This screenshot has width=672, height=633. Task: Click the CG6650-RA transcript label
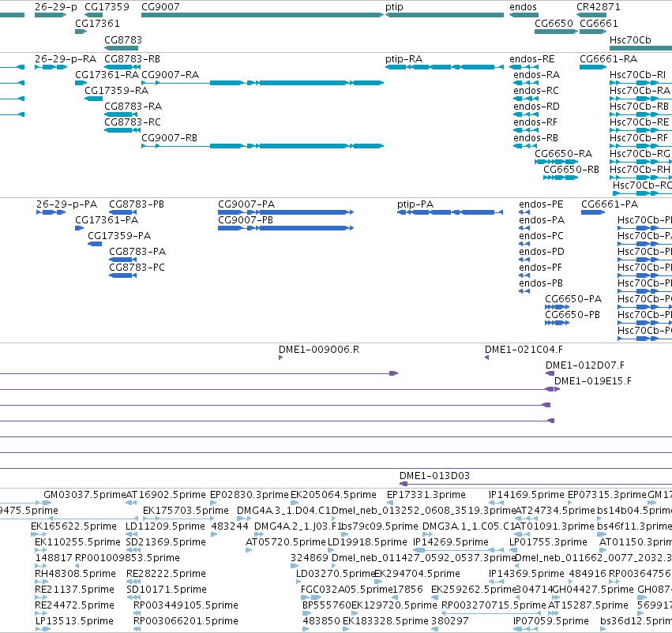[x=564, y=154]
